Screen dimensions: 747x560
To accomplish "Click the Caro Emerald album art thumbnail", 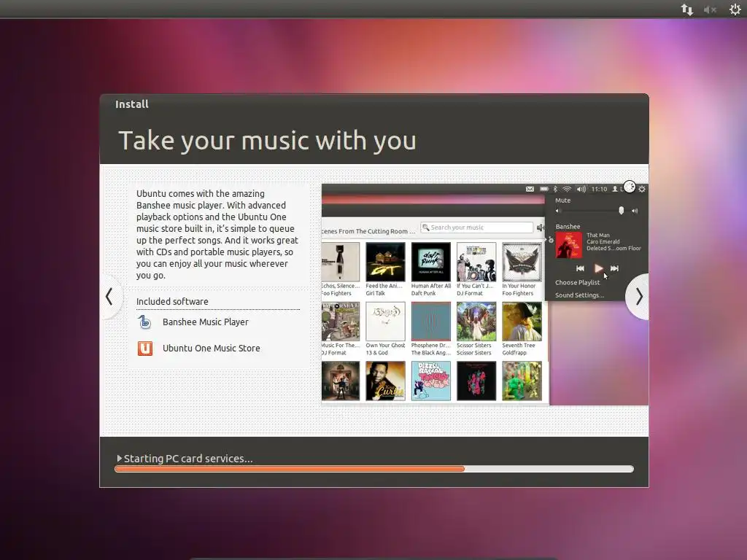I will click(x=569, y=245).
